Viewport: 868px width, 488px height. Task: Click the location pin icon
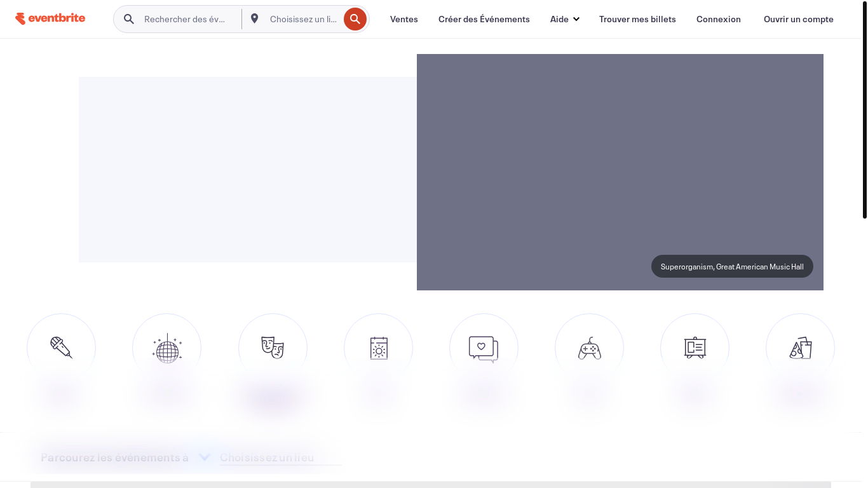pyautogui.click(x=254, y=18)
